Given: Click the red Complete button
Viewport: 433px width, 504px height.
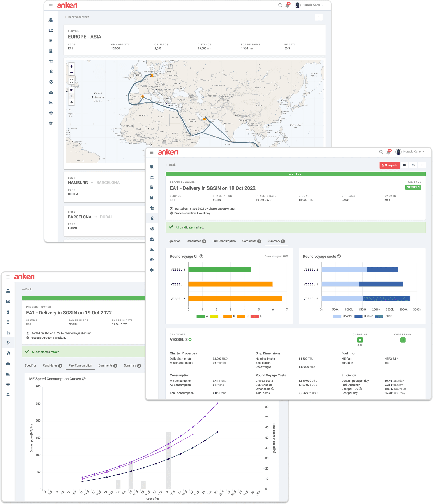Looking at the screenshot, I should point(389,165).
